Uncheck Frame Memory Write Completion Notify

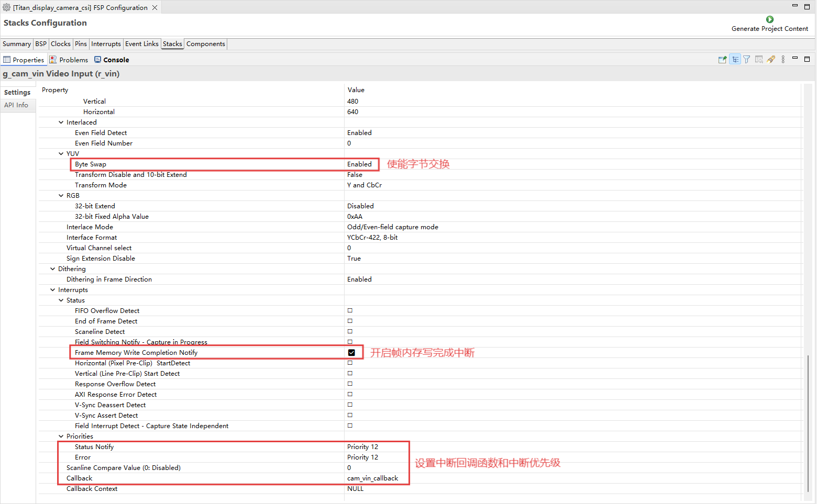[x=351, y=353]
